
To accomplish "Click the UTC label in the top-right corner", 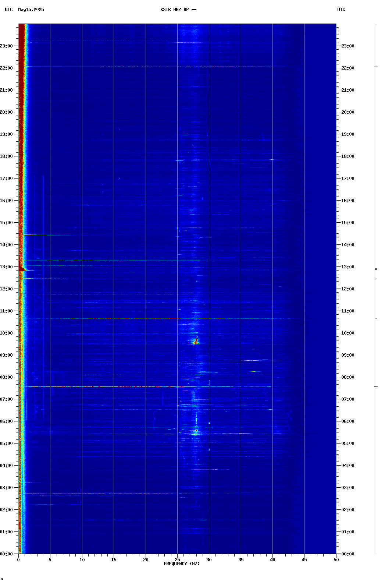I will (x=341, y=10).
